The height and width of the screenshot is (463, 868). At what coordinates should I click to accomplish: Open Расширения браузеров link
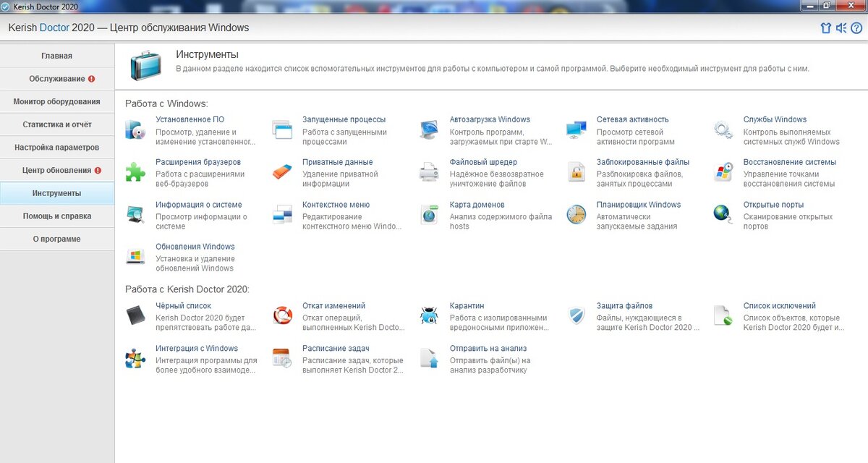pyautogui.click(x=198, y=162)
